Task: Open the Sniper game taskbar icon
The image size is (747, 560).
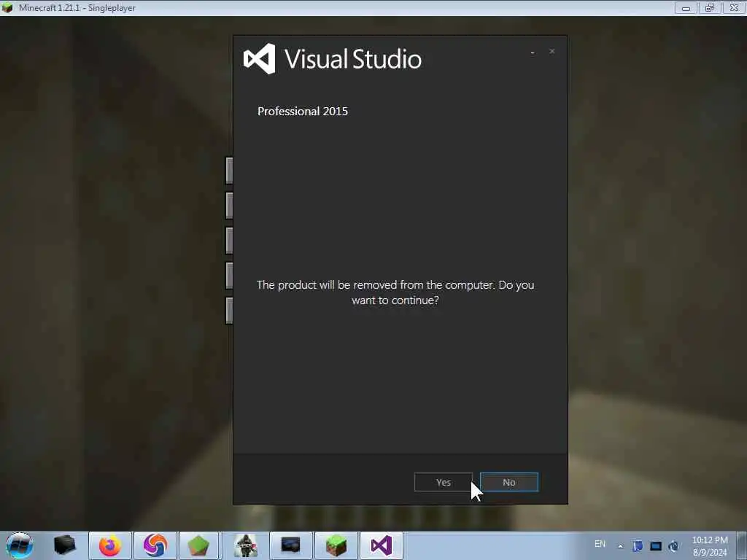Action: (x=246, y=545)
